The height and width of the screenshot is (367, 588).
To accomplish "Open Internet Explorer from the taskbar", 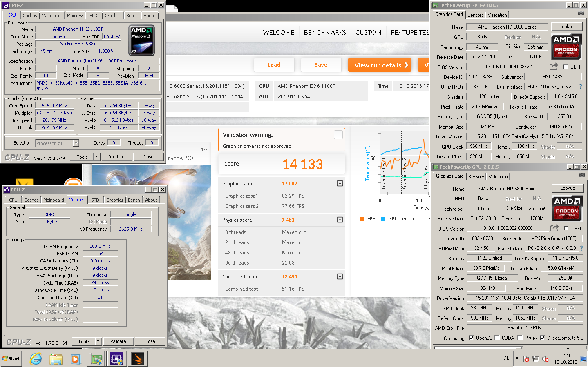I will tap(36, 359).
